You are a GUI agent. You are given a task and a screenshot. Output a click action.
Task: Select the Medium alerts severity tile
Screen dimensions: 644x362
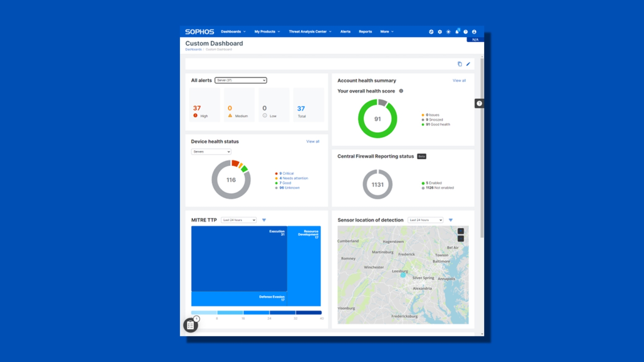[239, 105]
